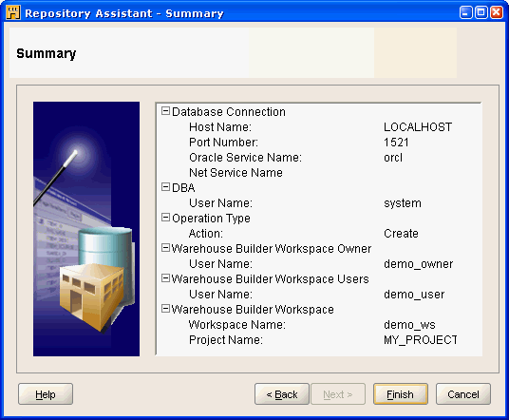Select the demo_user value
The image size is (509, 420).
(414, 295)
